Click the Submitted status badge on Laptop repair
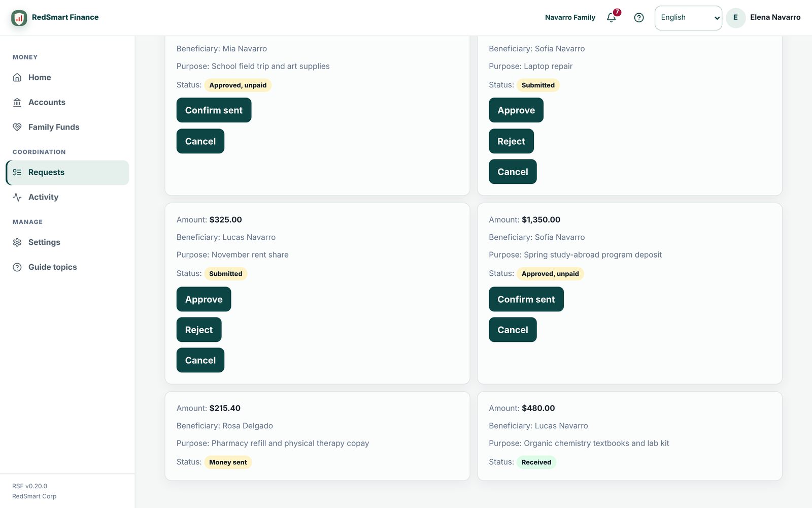The image size is (812, 508). point(538,85)
